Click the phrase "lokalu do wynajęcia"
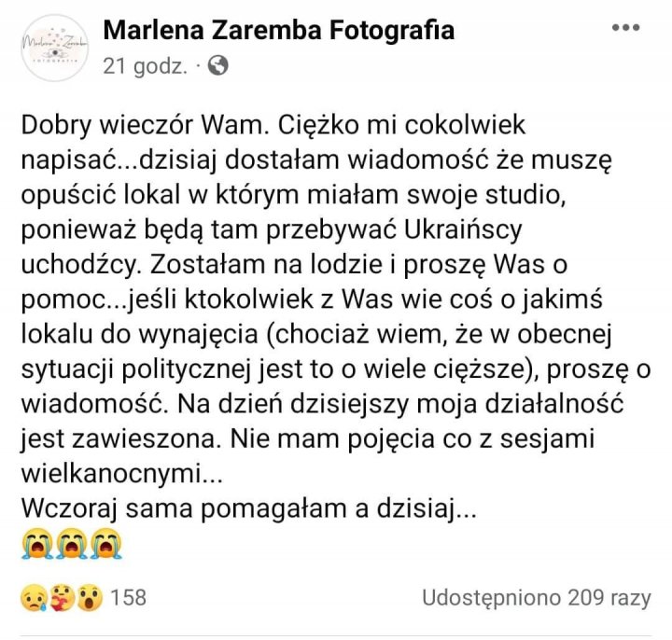Screen dimensions: 672x640 point(140,335)
